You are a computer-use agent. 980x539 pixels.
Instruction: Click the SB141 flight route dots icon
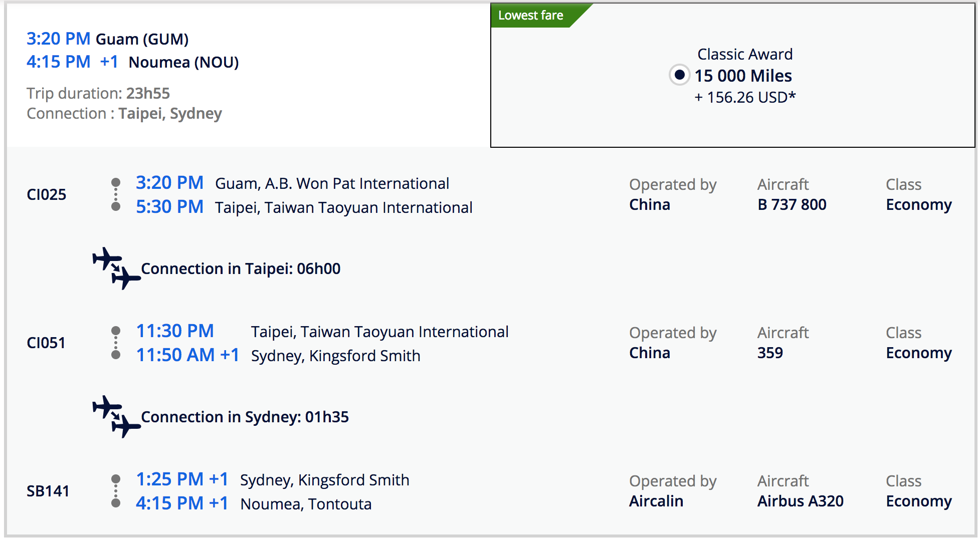click(x=116, y=491)
